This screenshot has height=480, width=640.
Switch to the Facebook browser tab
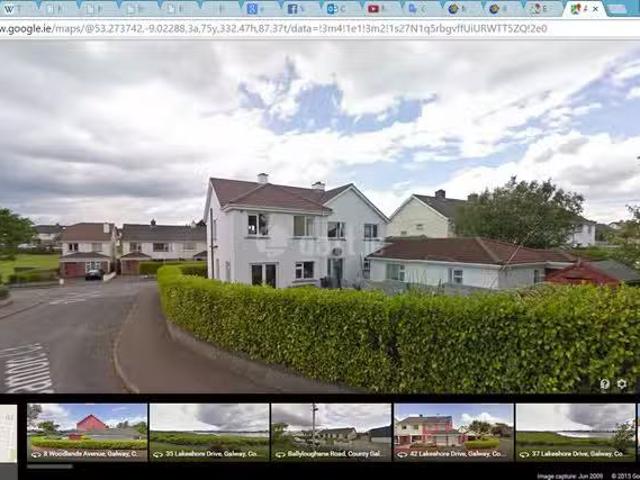(x=300, y=9)
